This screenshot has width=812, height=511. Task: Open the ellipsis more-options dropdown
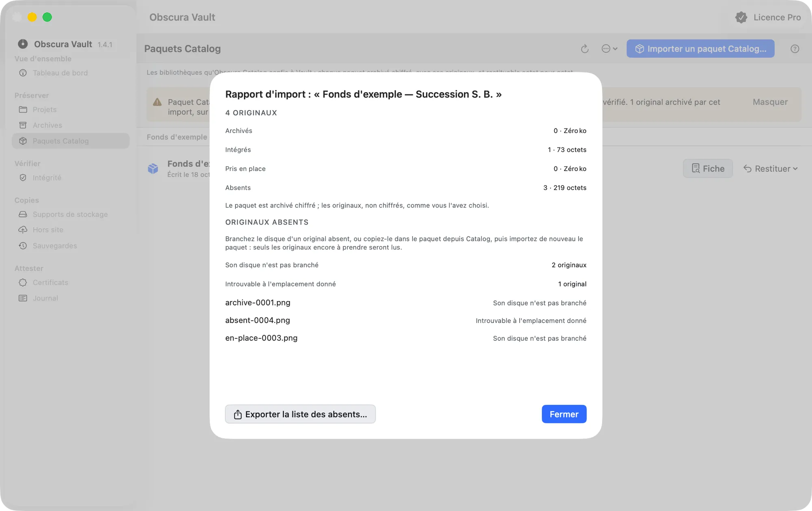(x=609, y=49)
